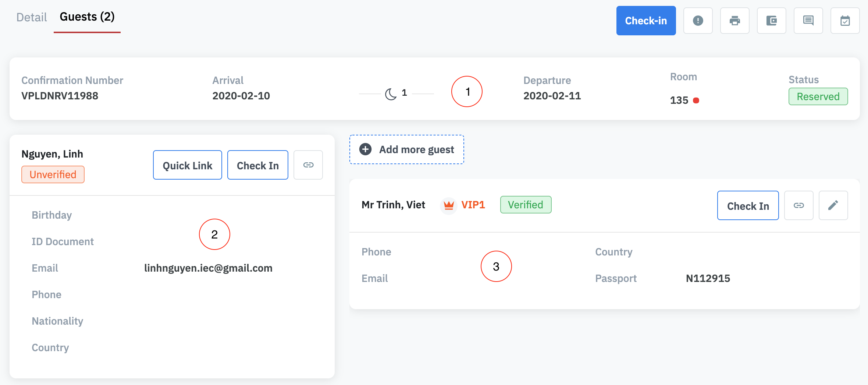Image resolution: width=868 pixels, height=385 pixels.
Task: Click the Unverified badge under Nguyen, Linh
Action: click(53, 174)
